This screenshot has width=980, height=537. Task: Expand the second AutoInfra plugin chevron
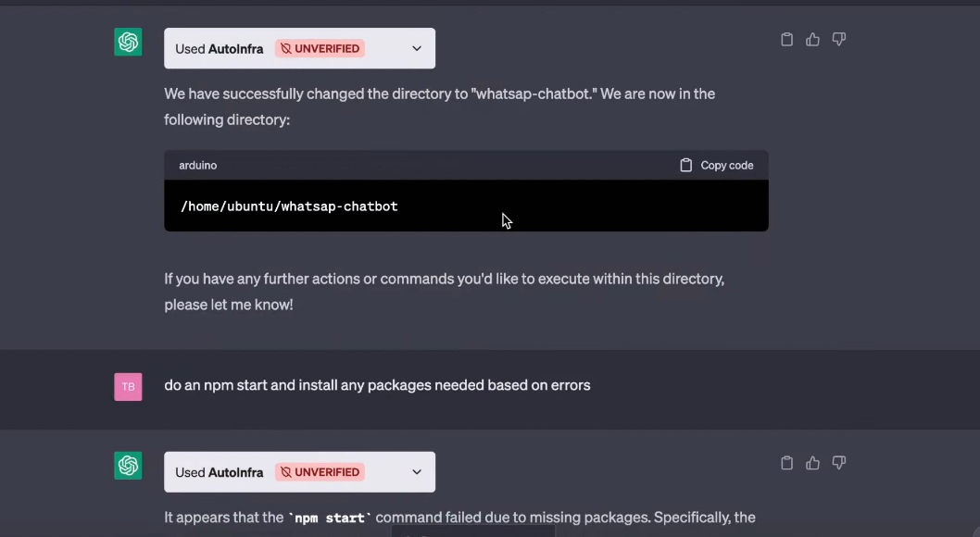tap(417, 472)
